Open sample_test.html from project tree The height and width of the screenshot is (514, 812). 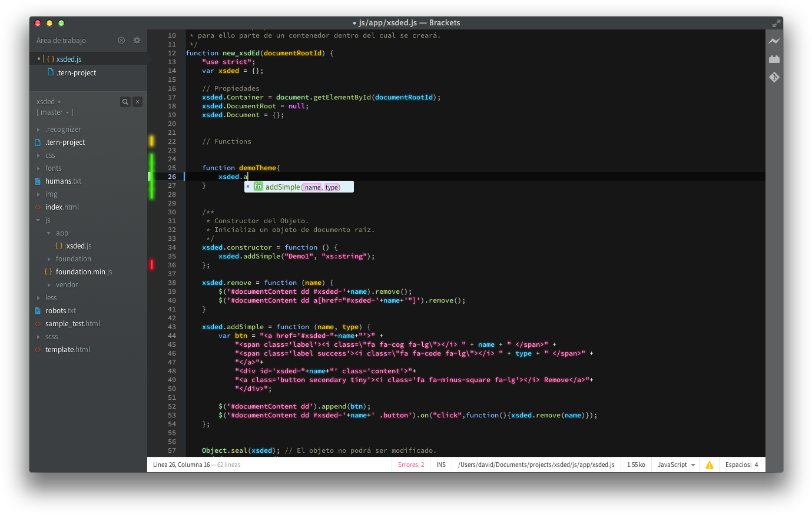point(72,324)
